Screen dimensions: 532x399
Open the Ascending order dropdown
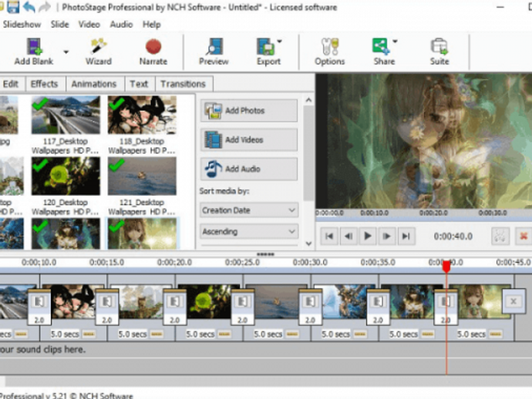tap(249, 232)
